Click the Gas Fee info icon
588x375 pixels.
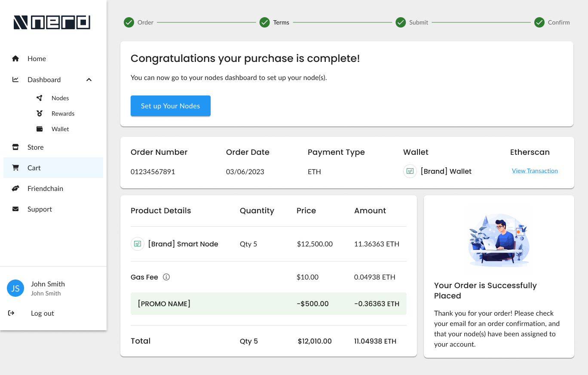166,277
